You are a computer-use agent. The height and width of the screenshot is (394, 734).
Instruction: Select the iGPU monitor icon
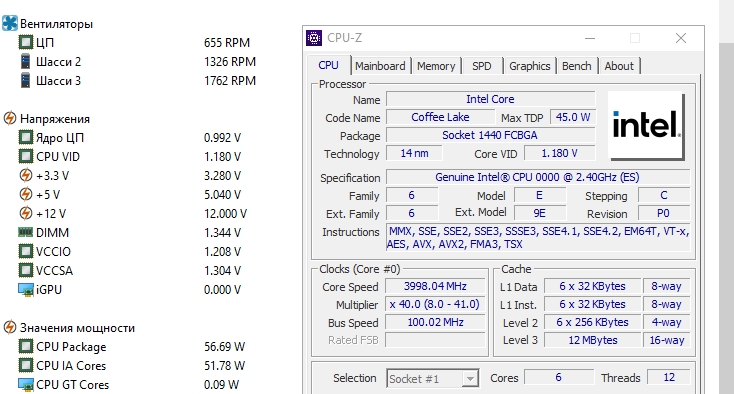26,290
